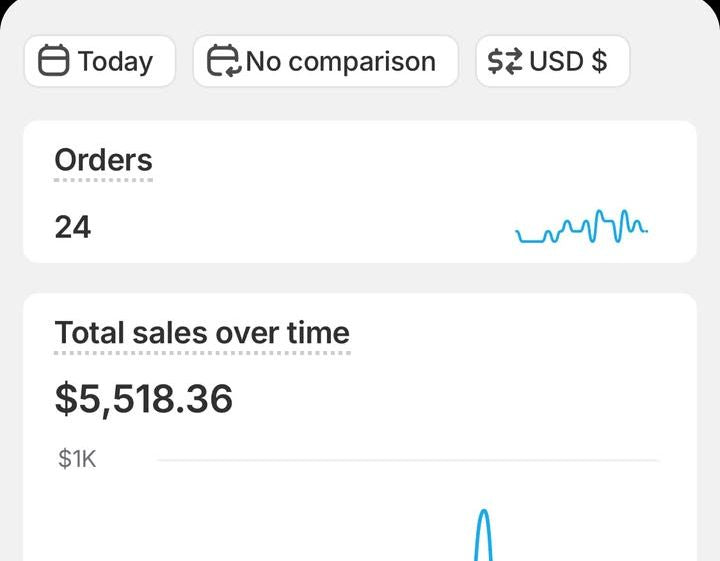
Task: Open the Today date range selector
Action: pos(100,61)
